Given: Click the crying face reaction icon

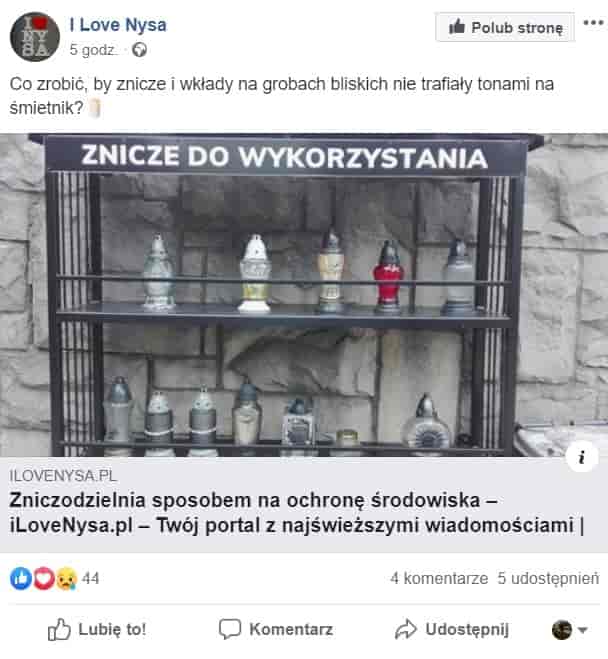Looking at the screenshot, I should [x=66, y=579].
